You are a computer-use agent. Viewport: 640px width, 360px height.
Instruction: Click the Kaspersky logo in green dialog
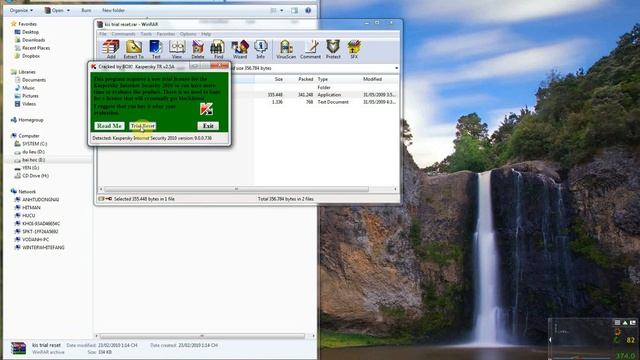click(206, 109)
